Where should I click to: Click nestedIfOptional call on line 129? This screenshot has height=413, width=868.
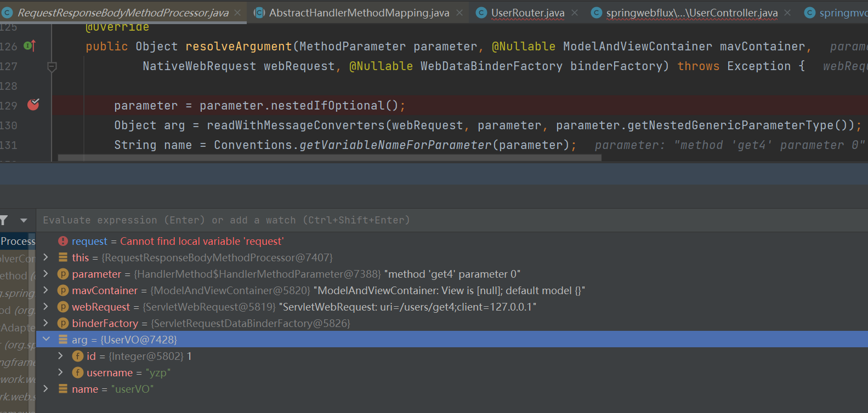(x=328, y=106)
